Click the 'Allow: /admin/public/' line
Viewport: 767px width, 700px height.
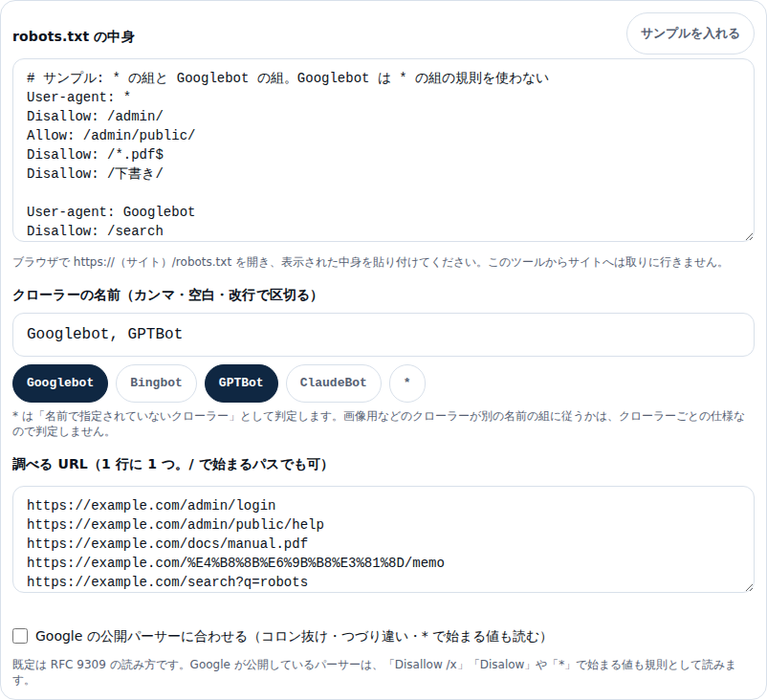(x=111, y=135)
